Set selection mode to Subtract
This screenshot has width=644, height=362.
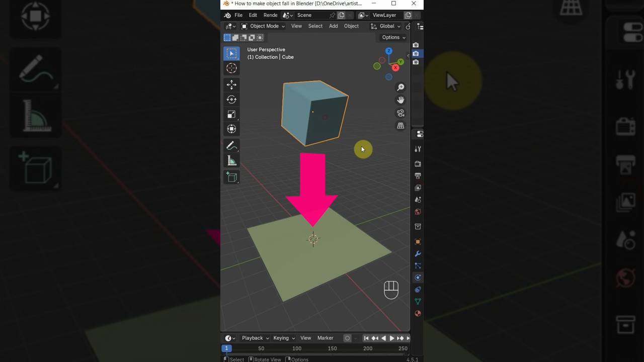(x=244, y=38)
